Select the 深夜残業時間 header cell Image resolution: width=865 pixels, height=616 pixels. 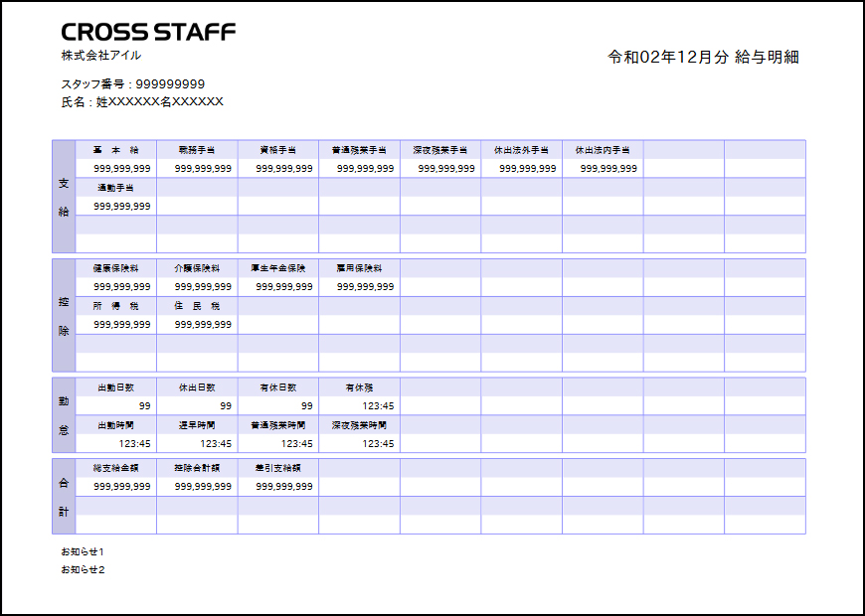[x=359, y=425]
